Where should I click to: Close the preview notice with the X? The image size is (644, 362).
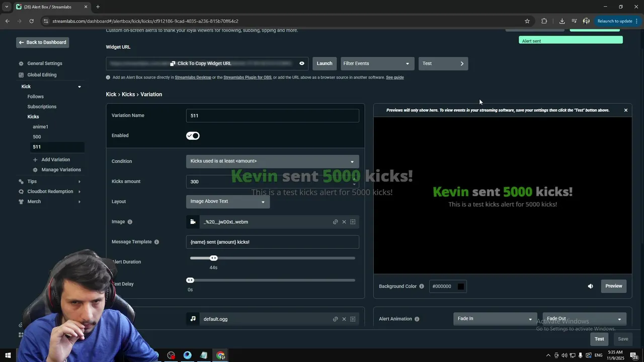(626, 110)
